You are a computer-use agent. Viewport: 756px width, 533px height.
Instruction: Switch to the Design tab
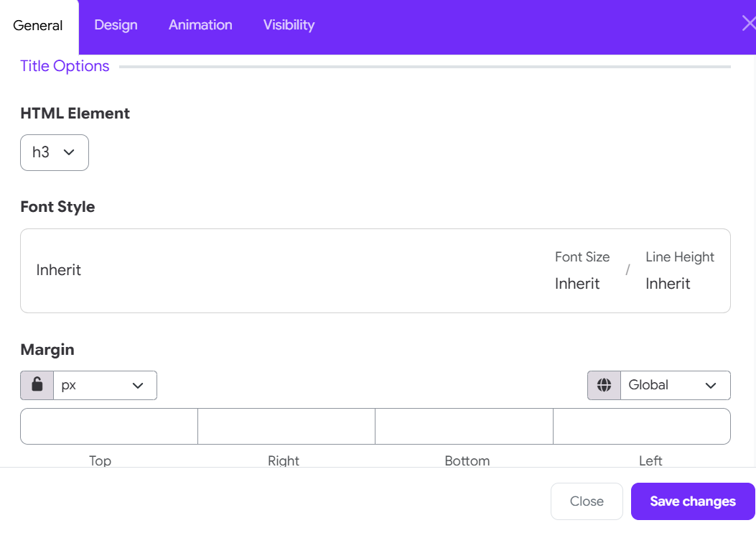(116, 25)
